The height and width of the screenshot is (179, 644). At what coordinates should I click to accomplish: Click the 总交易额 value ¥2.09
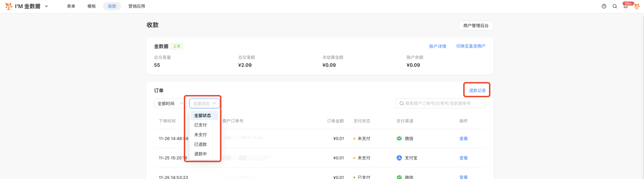coord(245,65)
